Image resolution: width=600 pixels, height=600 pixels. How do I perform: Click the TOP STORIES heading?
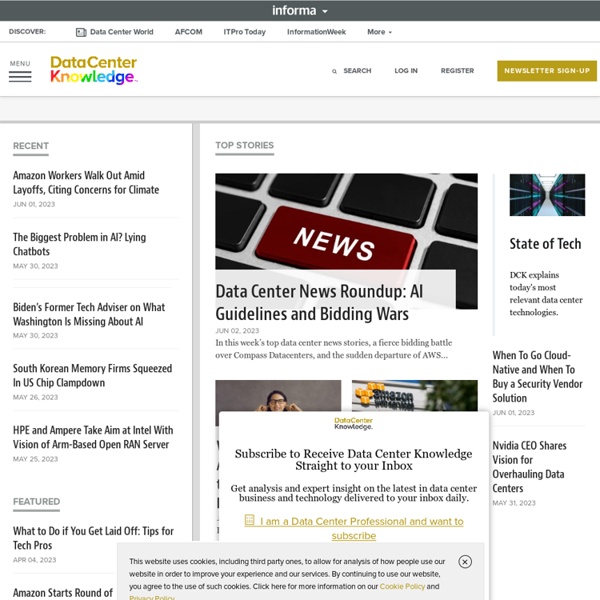[245, 145]
